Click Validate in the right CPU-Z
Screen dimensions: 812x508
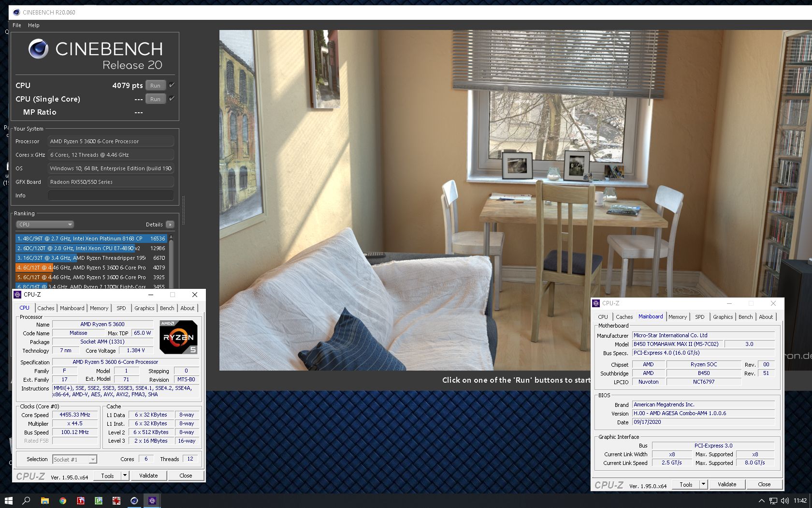727,484
